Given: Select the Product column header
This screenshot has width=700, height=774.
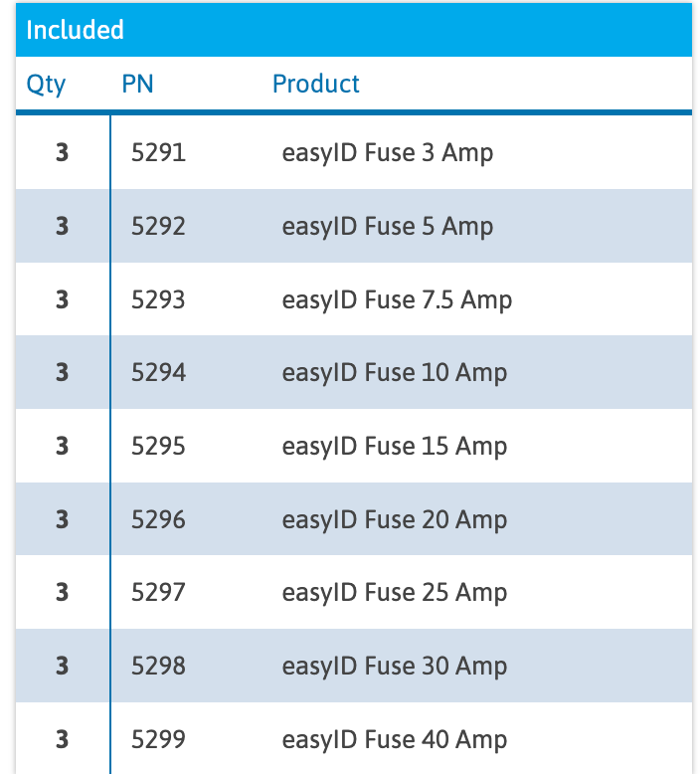Looking at the screenshot, I should (316, 84).
